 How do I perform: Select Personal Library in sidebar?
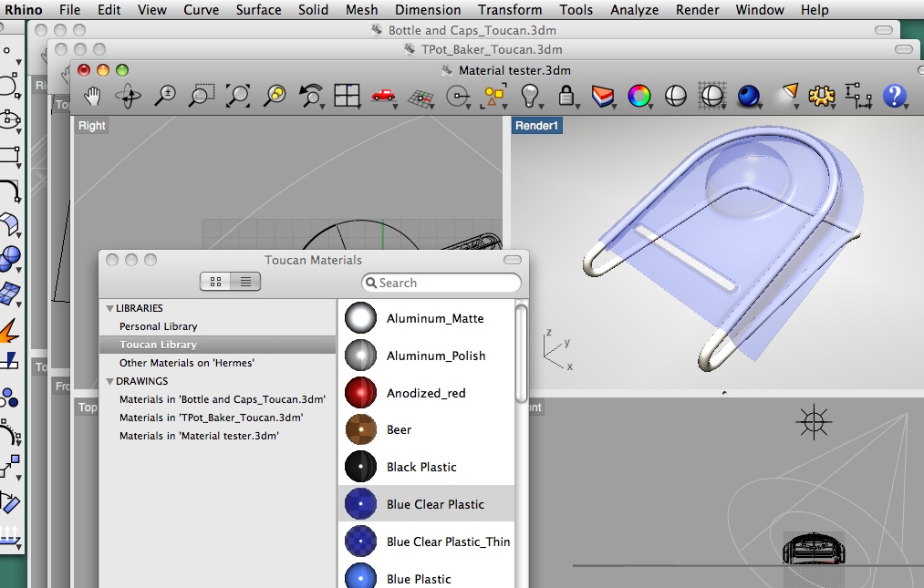pos(158,326)
